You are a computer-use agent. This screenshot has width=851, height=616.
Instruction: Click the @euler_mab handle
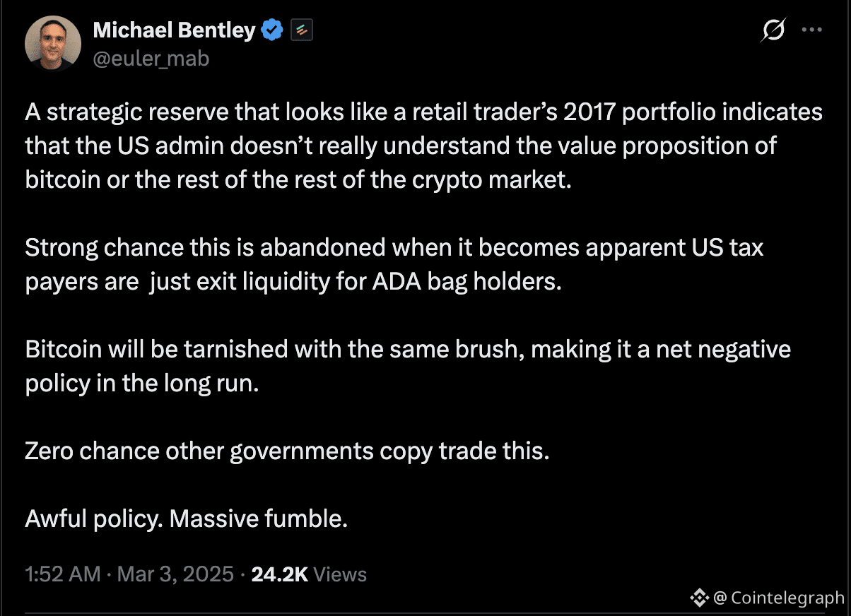(151, 59)
